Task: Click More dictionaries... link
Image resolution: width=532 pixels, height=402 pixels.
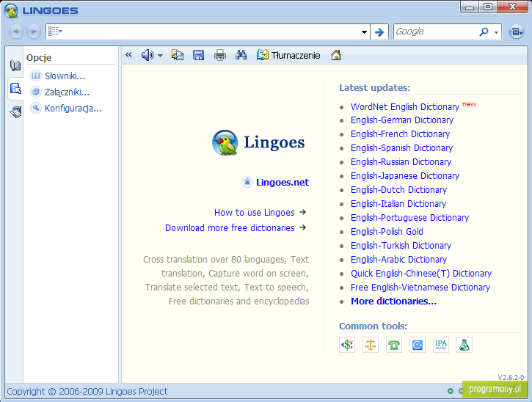Action: [393, 301]
